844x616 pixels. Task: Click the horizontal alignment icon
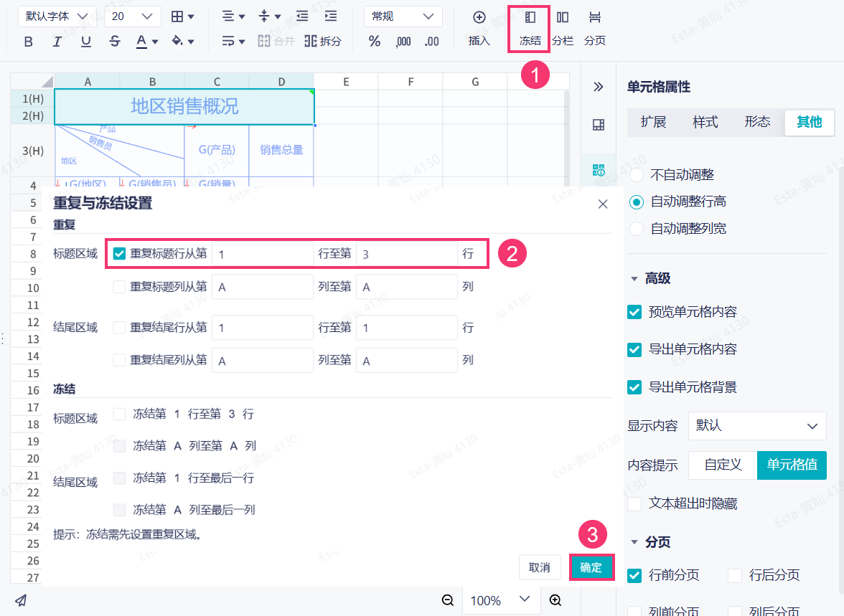[228, 16]
